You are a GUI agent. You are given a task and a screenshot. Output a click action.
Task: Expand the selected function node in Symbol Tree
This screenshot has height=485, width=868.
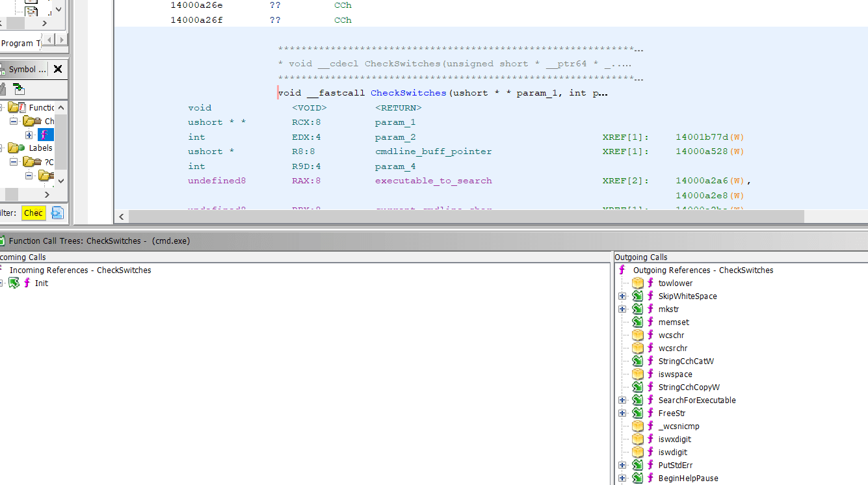[x=29, y=135]
